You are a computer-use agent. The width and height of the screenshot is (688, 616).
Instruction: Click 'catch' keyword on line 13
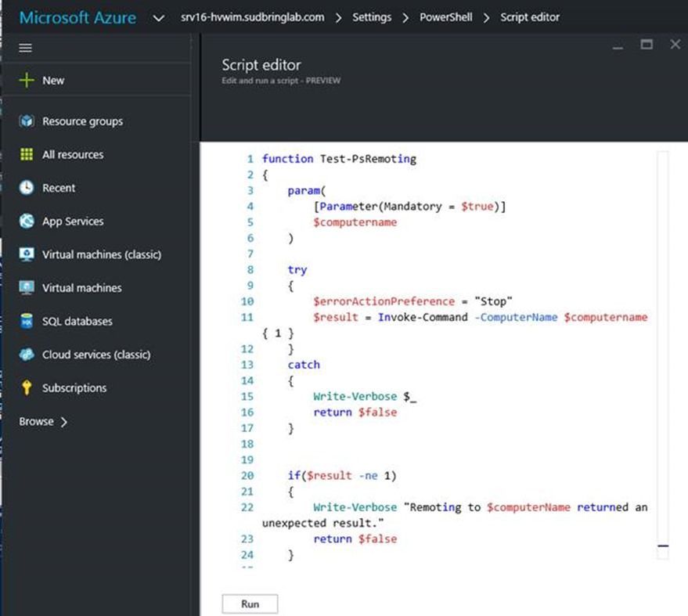pyautogui.click(x=304, y=365)
